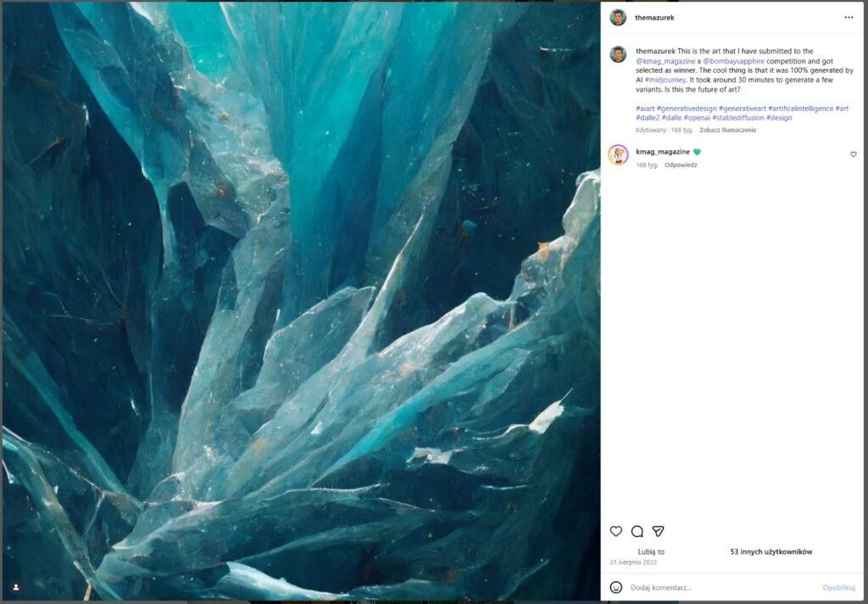Open comments via the speech bubble icon

click(x=637, y=531)
